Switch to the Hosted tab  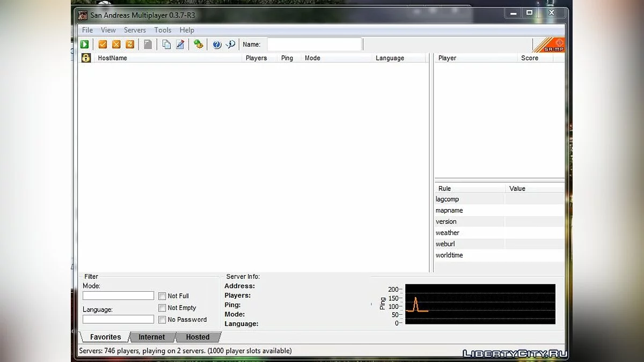click(x=197, y=337)
